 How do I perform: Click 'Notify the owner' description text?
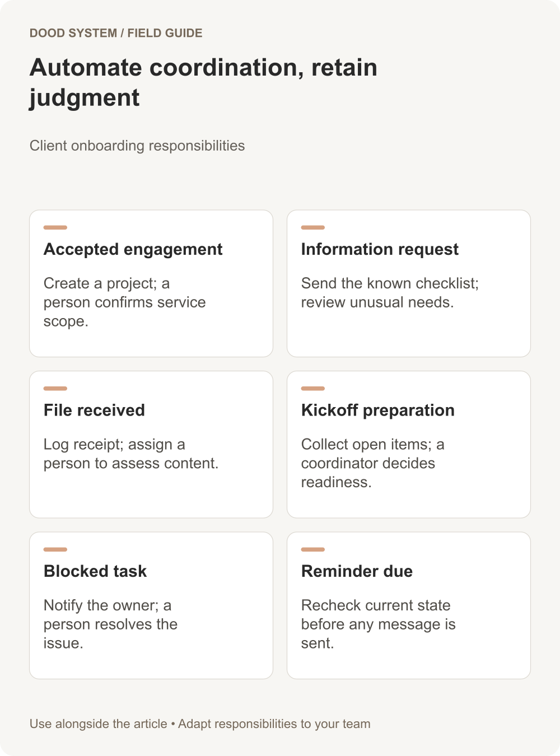(110, 624)
